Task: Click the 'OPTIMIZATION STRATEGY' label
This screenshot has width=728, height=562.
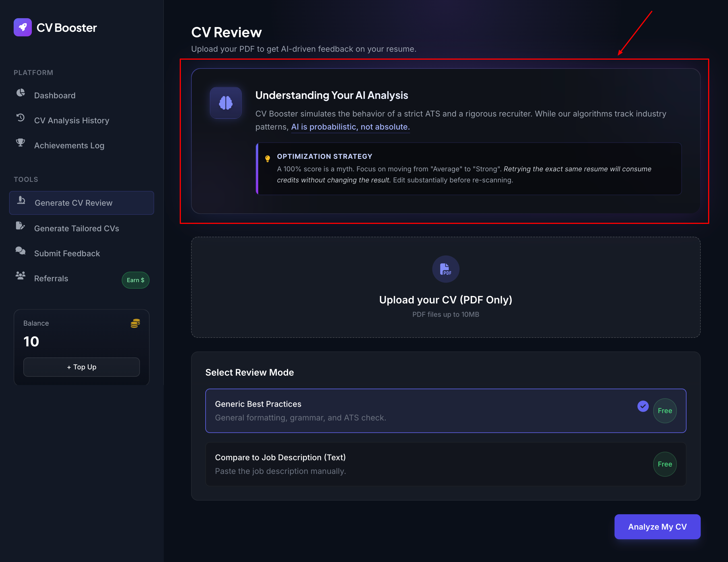Action: click(x=325, y=157)
